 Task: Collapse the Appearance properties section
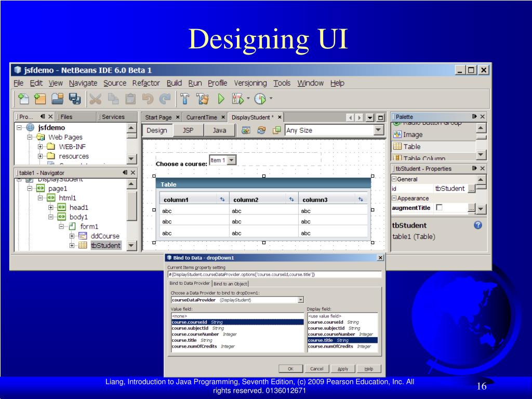[x=394, y=198]
